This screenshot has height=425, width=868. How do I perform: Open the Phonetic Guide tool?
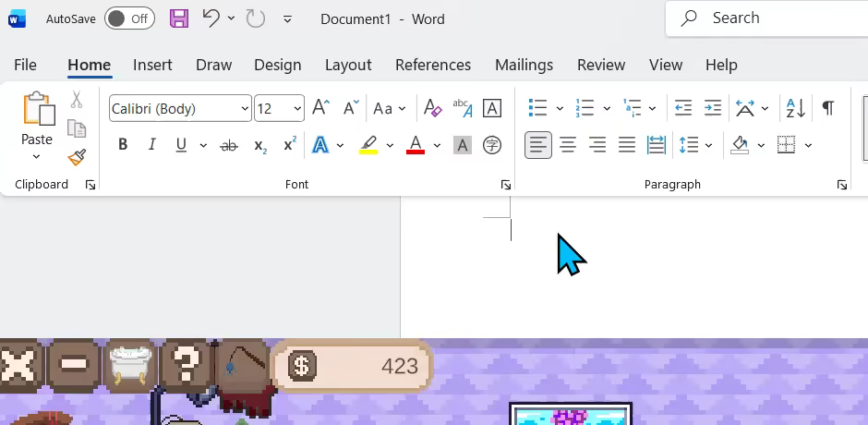[x=463, y=107]
